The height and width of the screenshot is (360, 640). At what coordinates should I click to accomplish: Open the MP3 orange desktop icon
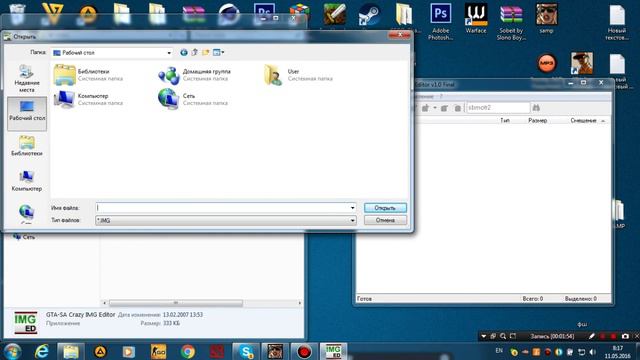547,63
